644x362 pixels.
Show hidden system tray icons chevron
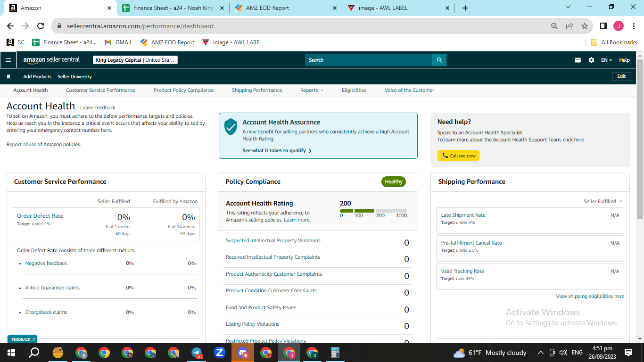point(540,353)
